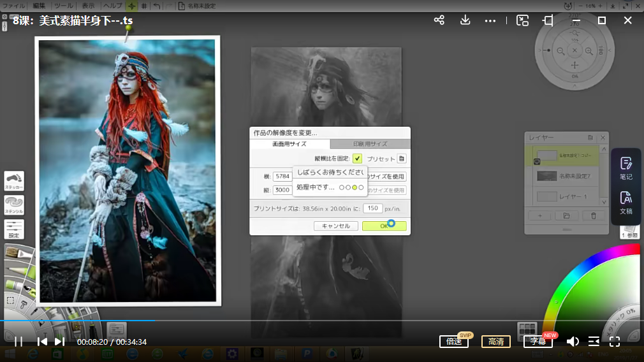
Task: Download the video with the download icon
Action: tap(465, 20)
